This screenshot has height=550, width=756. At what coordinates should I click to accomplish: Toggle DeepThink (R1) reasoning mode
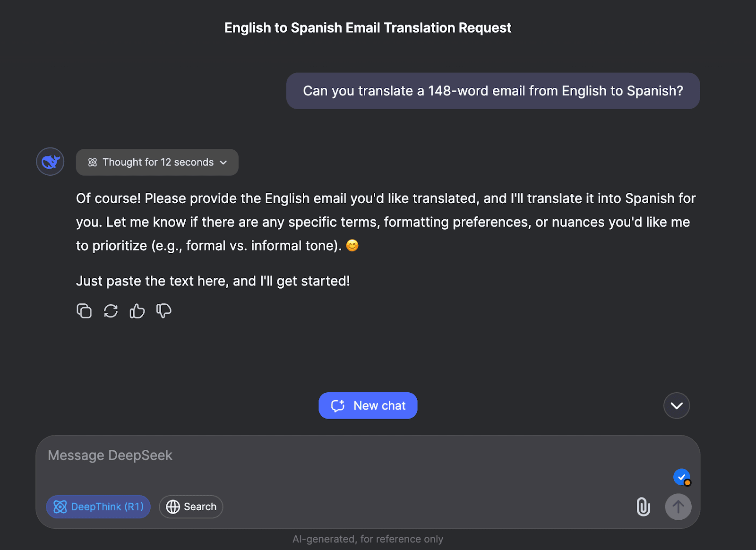[98, 507]
